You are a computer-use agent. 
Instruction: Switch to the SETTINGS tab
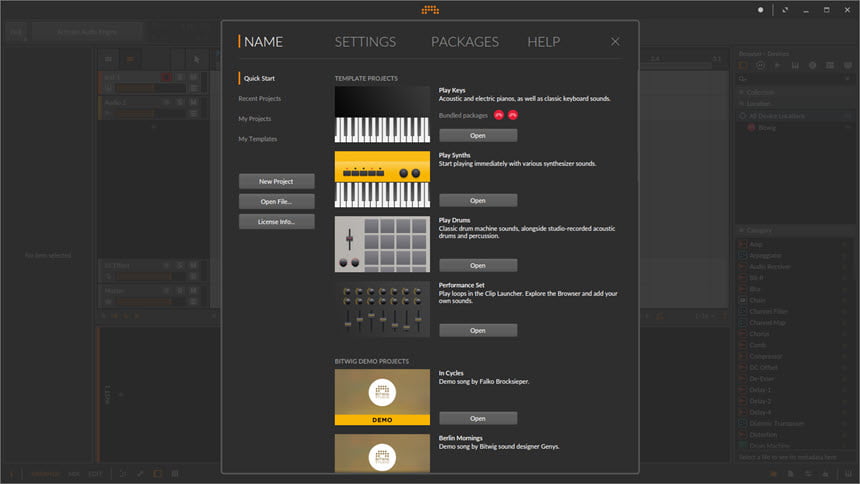(x=365, y=42)
